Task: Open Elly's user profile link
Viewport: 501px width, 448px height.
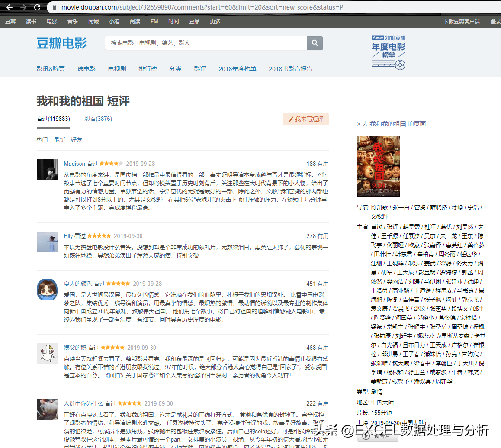Action: pos(68,236)
